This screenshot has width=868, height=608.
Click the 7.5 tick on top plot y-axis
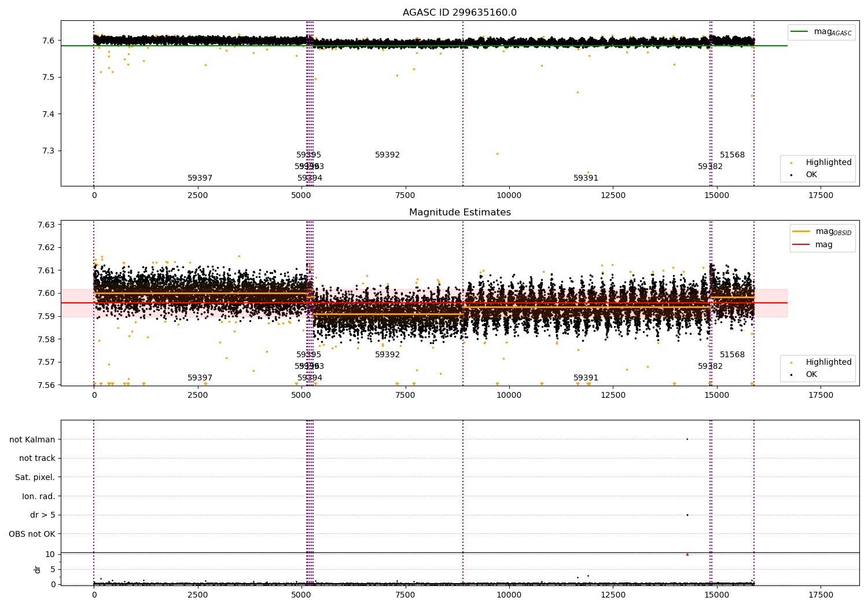48,77
